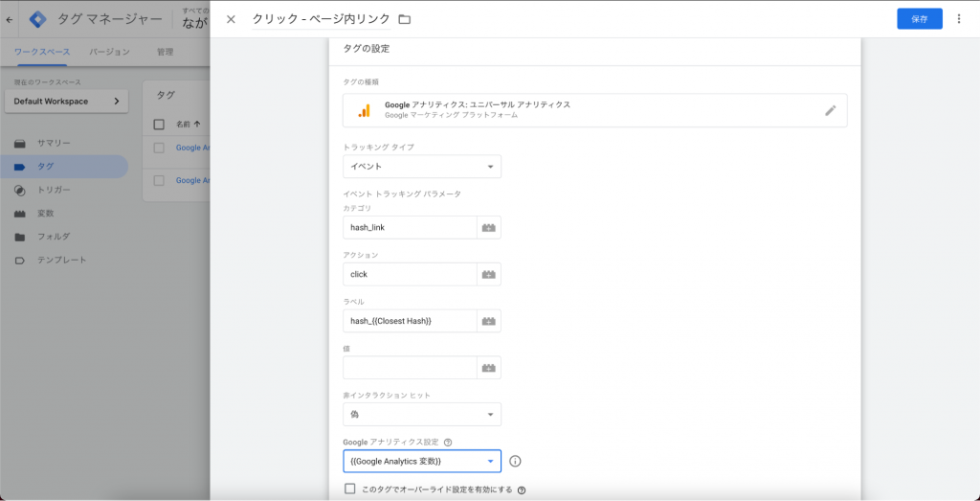Screen dimensions: 980x501
Task: Click the タグの設定 section heading
Action: tap(367, 49)
